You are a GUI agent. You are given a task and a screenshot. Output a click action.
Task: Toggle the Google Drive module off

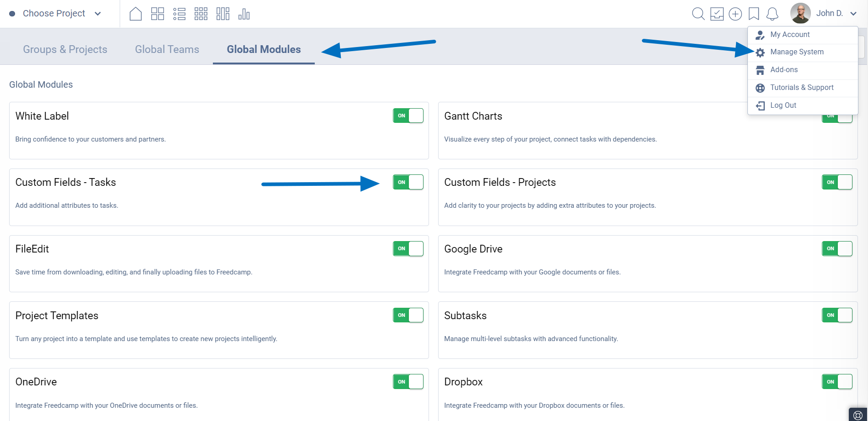pos(837,248)
